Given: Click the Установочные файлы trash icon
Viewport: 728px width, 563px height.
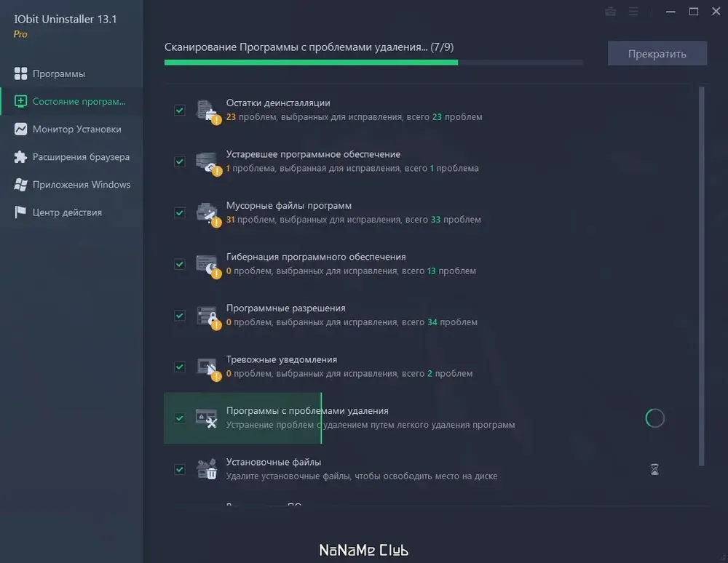Looking at the screenshot, I should (x=207, y=469).
